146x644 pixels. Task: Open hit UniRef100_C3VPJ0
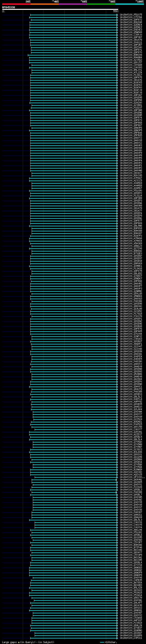pyautogui.click(x=131, y=35)
